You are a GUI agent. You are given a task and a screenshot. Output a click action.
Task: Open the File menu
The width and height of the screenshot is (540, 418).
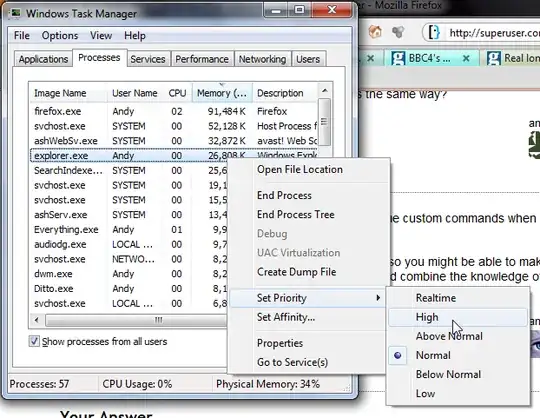[x=22, y=35]
